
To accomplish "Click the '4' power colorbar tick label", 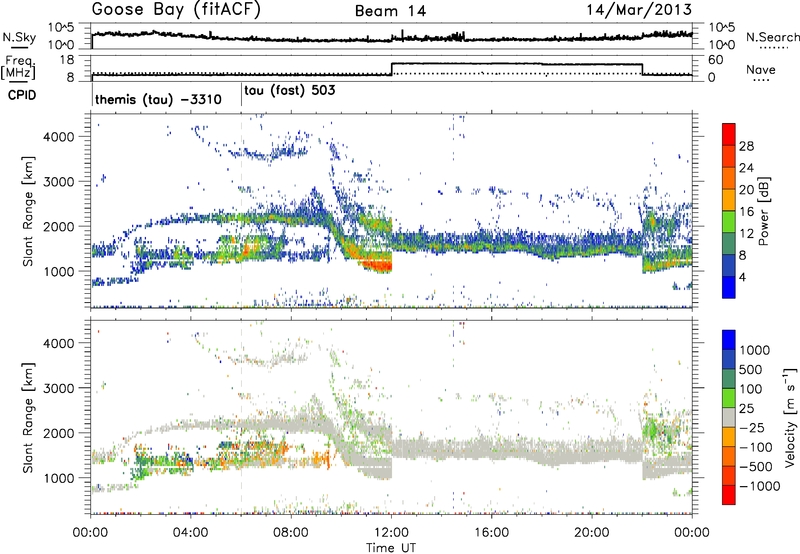I will tap(742, 277).
